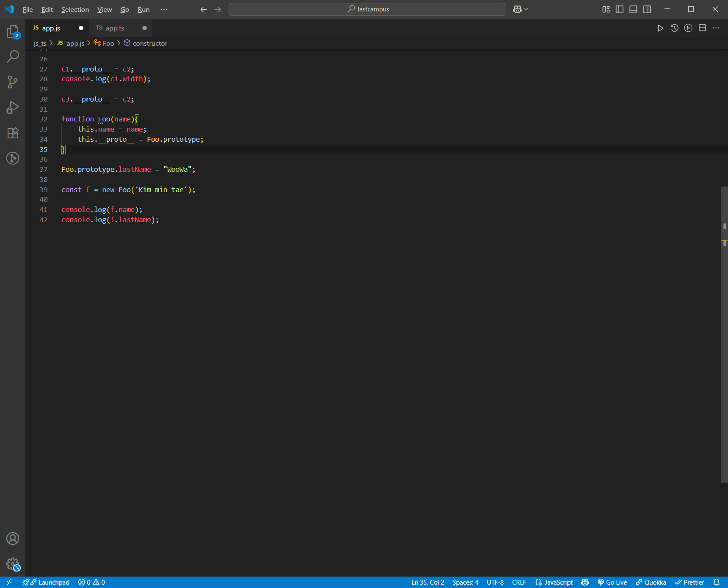This screenshot has height=588, width=728.
Task: Open Run and Debug view
Action: click(13, 107)
